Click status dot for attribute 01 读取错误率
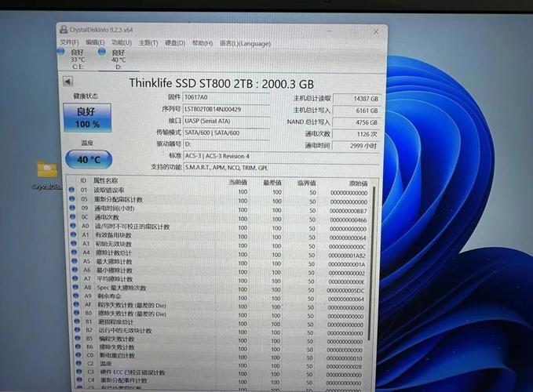The image size is (533, 392). pyautogui.click(x=71, y=191)
